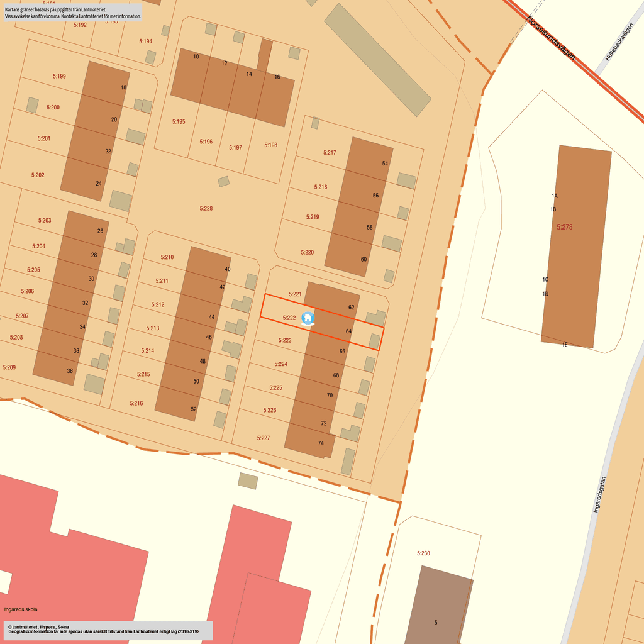Click parcel label 5:226
644x644 pixels.
click(269, 410)
